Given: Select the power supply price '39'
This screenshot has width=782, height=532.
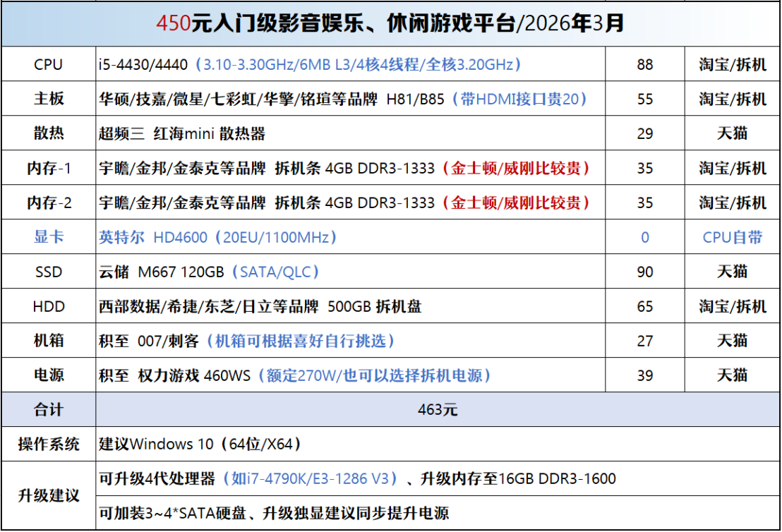Looking at the screenshot, I should [x=645, y=375].
